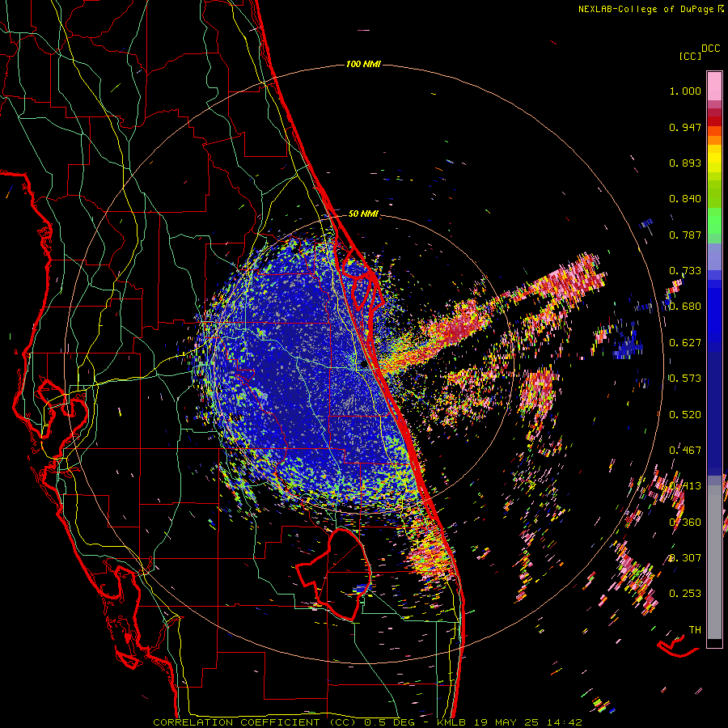728x728 pixels.
Task: Click the 0.573 scale value
Action: 685,379
